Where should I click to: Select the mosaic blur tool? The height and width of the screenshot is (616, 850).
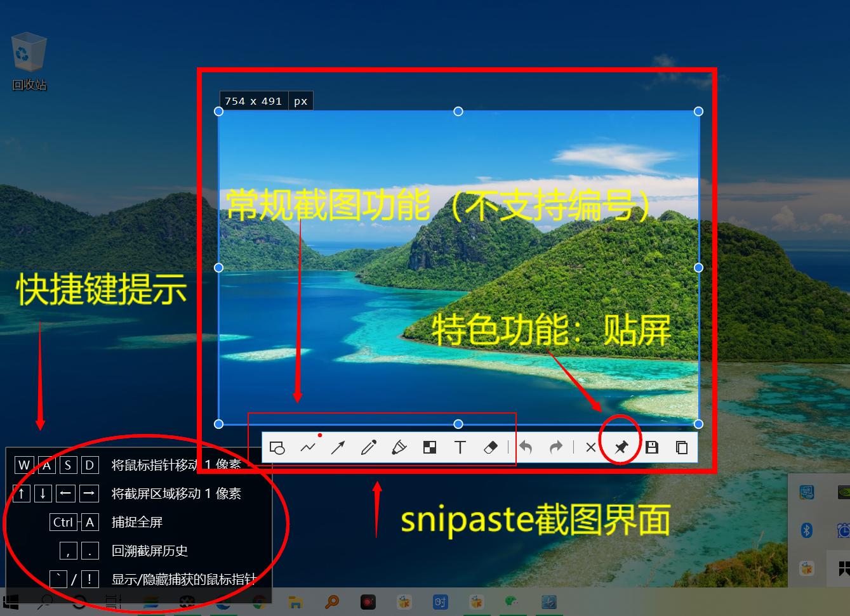(430, 448)
